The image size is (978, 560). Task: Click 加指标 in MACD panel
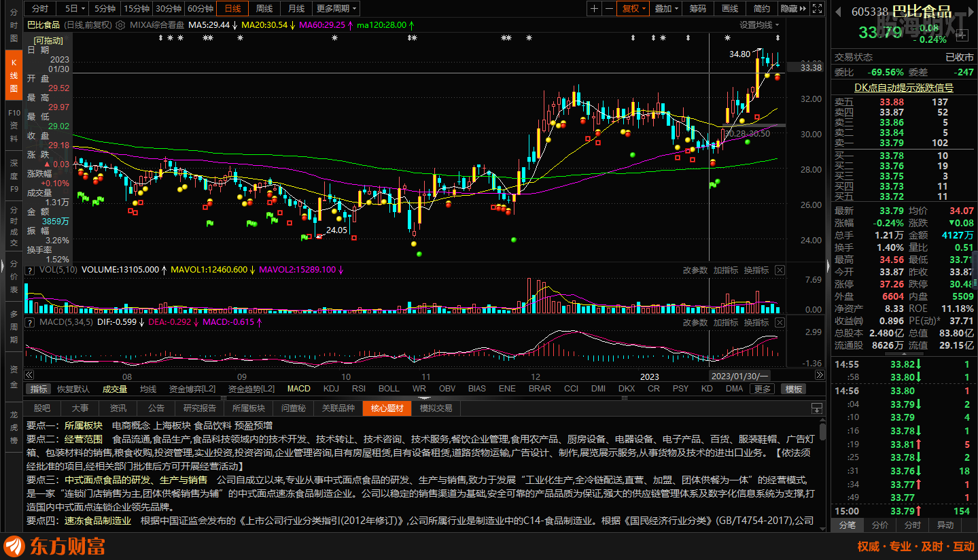[726, 322]
